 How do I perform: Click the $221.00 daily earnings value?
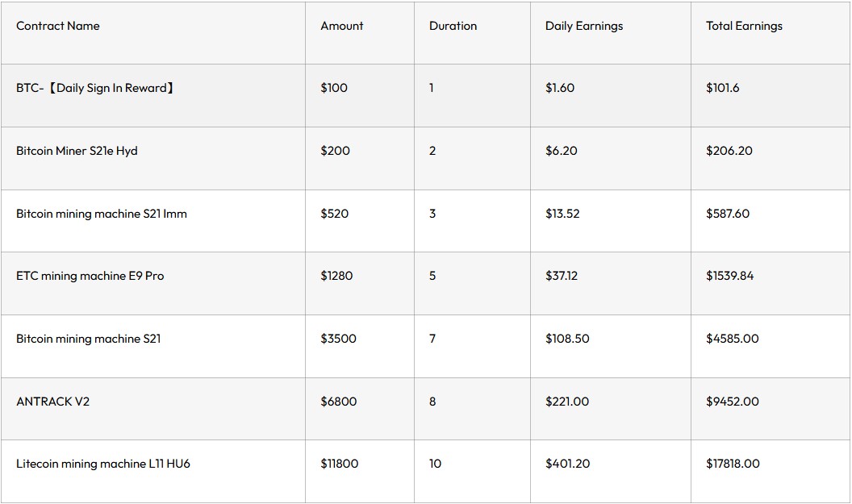click(x=567, y=402)
